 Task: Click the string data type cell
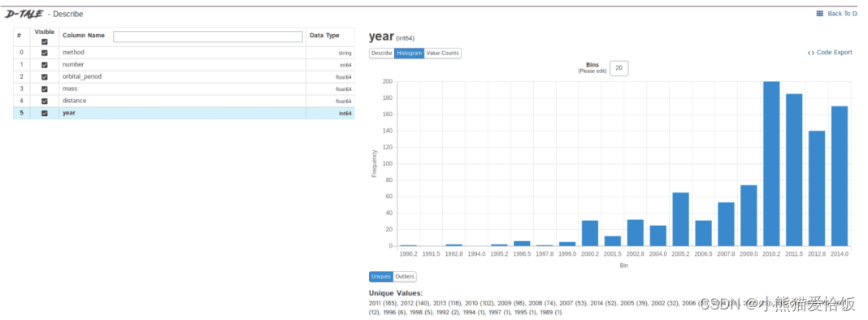click(345, 53)
